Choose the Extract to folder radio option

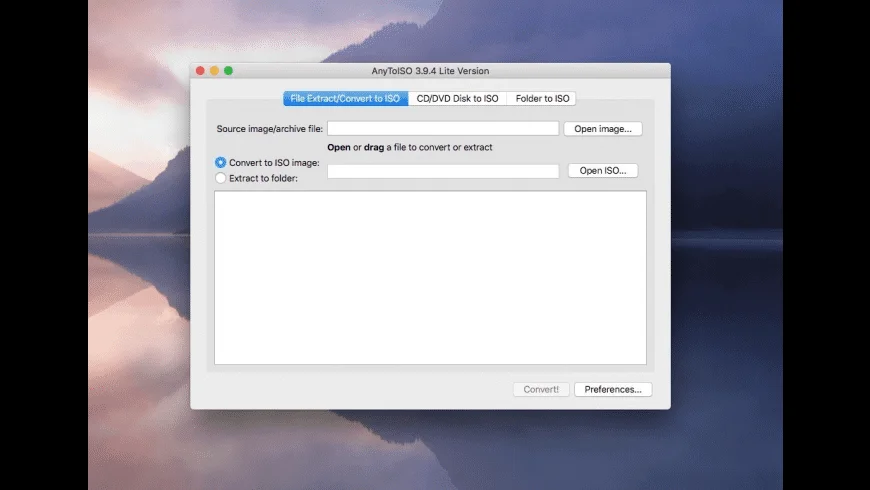221,178
